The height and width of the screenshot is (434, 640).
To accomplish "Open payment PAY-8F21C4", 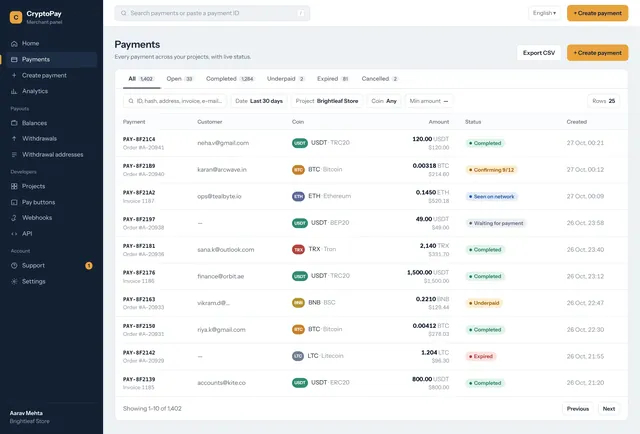I will [139, 139].
